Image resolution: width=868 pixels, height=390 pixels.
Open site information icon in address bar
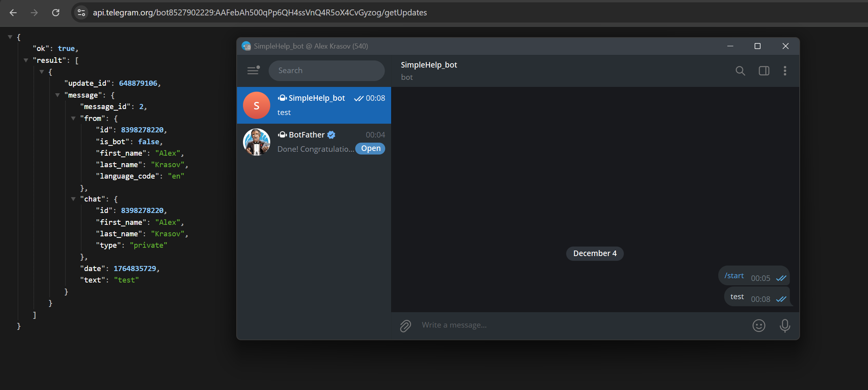pos(81,13)
